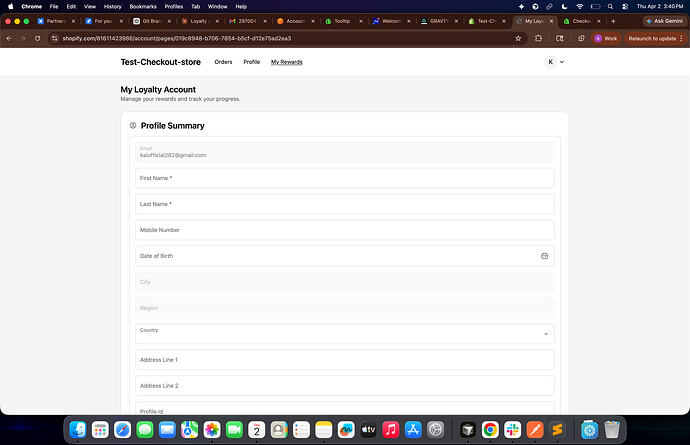Expand the K account menu chevron
This screenshot has width=690, height=445.
[562, 62]
